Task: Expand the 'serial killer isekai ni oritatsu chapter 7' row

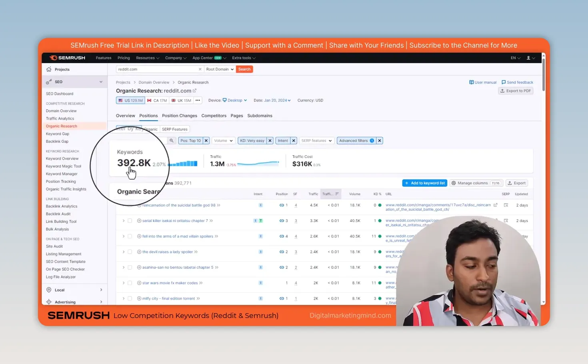Action: tap(123, 221)
